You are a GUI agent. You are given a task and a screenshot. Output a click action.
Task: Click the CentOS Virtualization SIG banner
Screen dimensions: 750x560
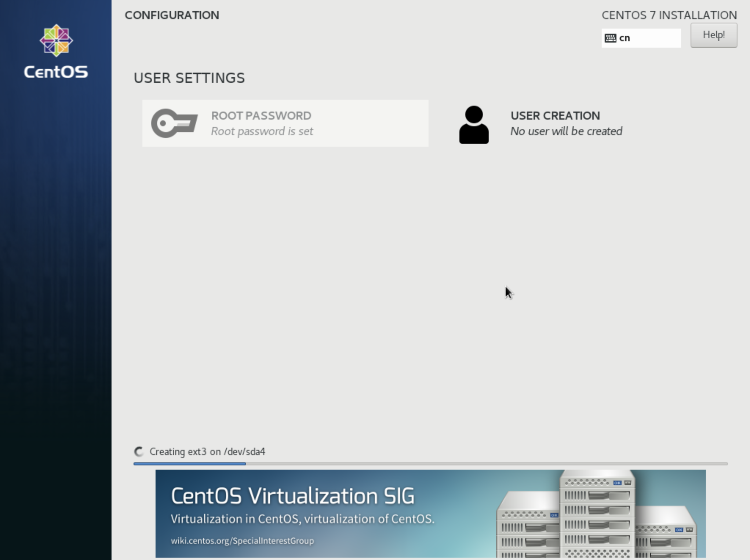tap(430, 514)
